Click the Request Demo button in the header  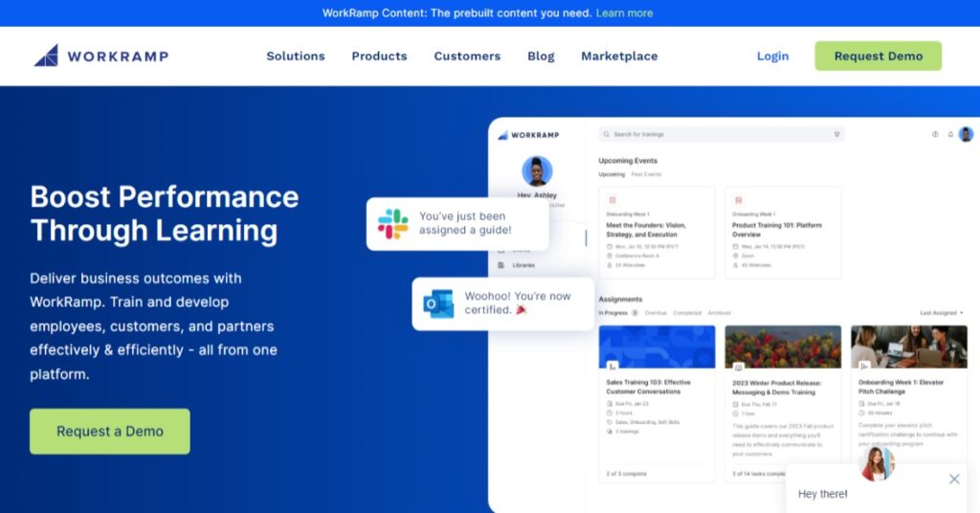[x=879, y=56]
